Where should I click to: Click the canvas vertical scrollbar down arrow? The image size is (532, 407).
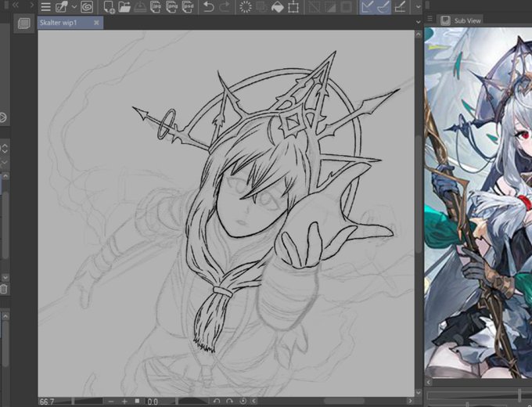(418, 392)
